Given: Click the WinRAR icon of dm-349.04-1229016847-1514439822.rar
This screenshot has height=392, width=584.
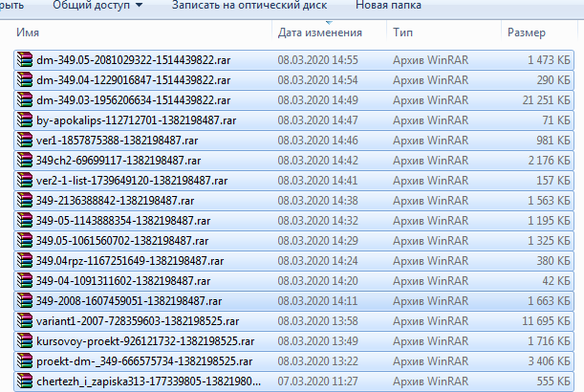Looking at the screenshot, I should pyautogui.click(x=25, y=80).
